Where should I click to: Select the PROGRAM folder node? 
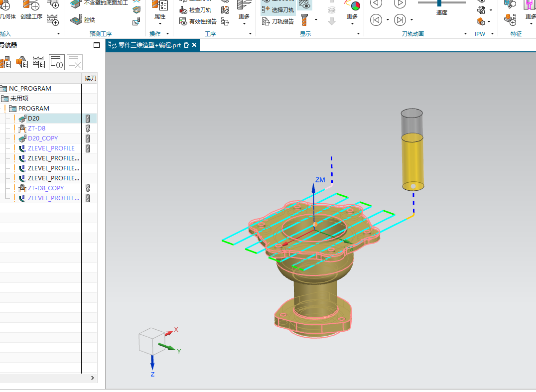click(x=33, y=109)
